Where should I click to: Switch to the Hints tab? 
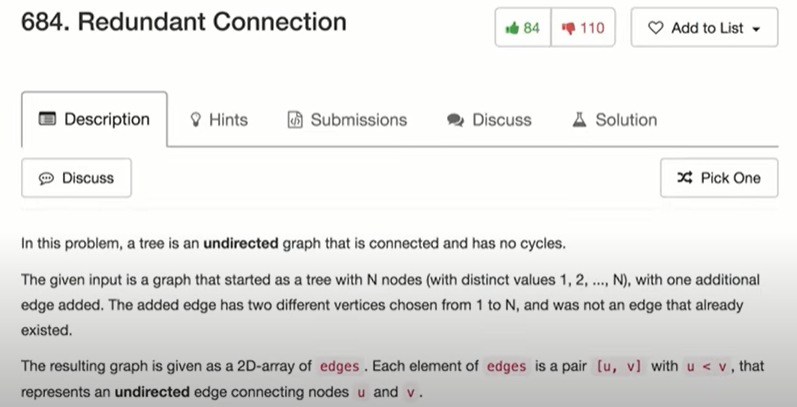coord(218,120)
